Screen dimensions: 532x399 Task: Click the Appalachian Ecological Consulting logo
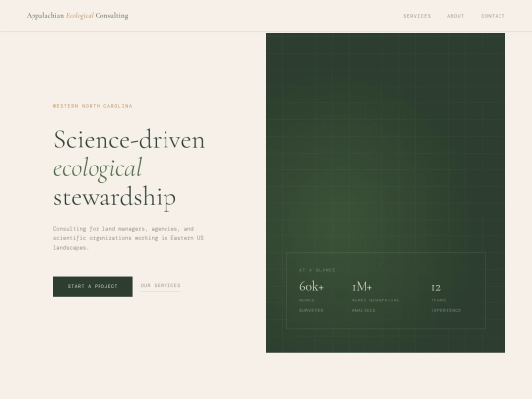point(78,15)
